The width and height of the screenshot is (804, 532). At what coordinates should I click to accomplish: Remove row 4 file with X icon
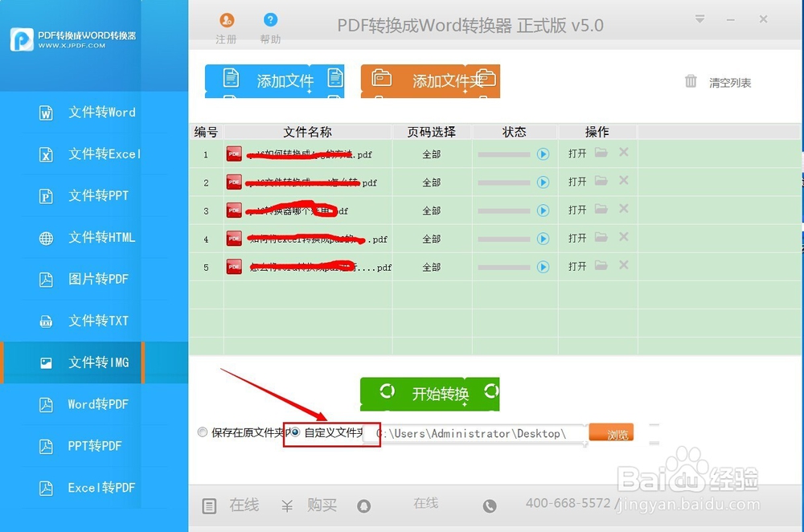point(624,237)
